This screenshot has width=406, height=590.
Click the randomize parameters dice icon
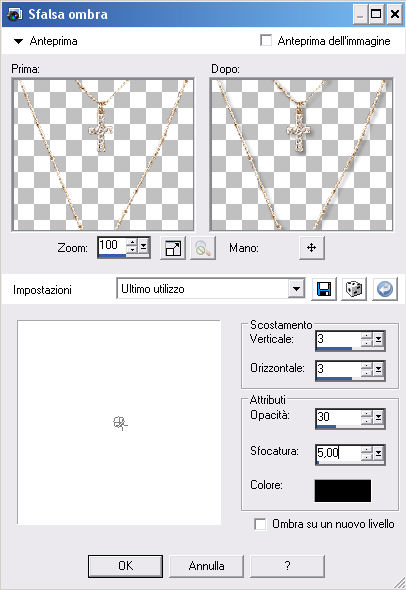tap(354, 289)
